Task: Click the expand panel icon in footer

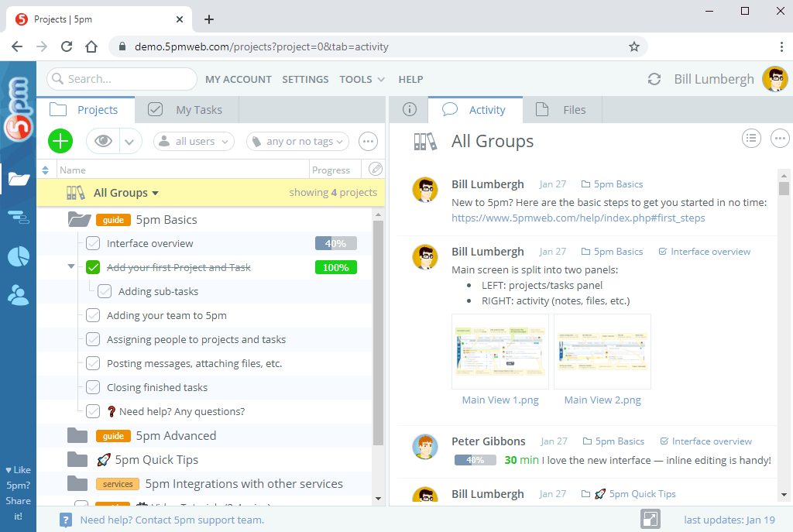Action: [651, 520]
